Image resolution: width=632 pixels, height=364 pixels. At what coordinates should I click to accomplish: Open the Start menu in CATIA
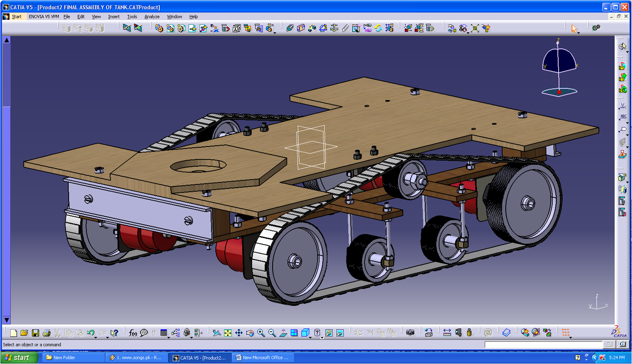[16, 17]
